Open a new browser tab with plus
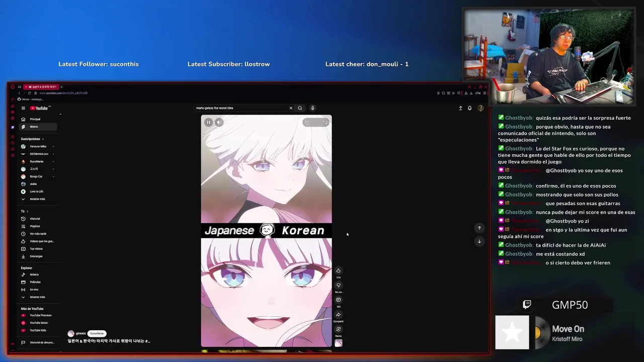 [61, 87]
